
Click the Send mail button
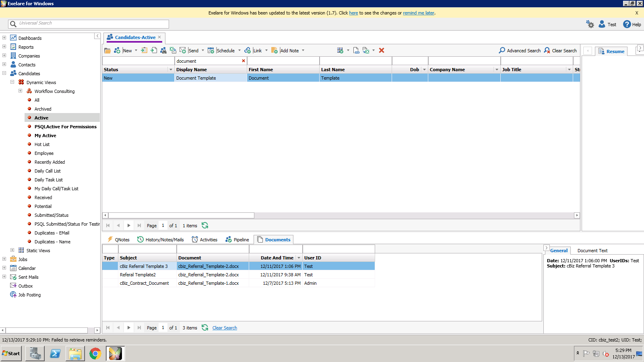click(189, 51)
